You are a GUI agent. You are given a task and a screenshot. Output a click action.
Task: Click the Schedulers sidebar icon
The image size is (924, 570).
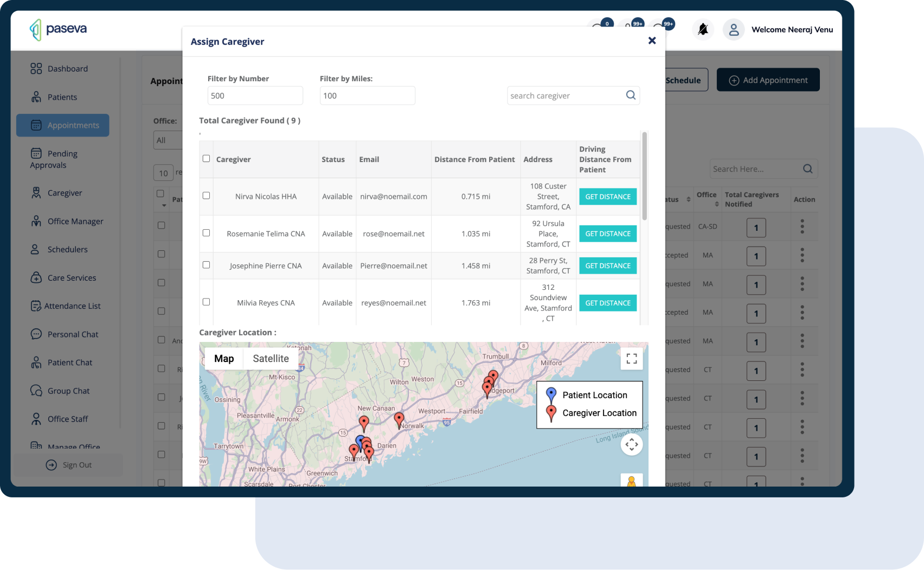coord(36,249)
